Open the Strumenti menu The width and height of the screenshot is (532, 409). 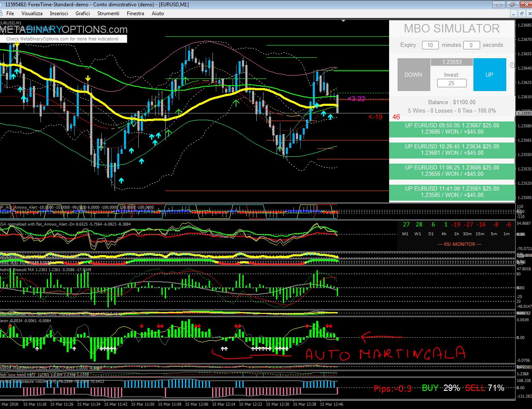(108, 13)
